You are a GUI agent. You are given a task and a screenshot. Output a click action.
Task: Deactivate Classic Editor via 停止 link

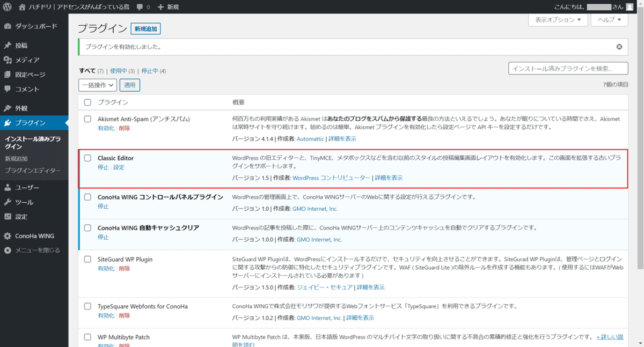(103, 167)
